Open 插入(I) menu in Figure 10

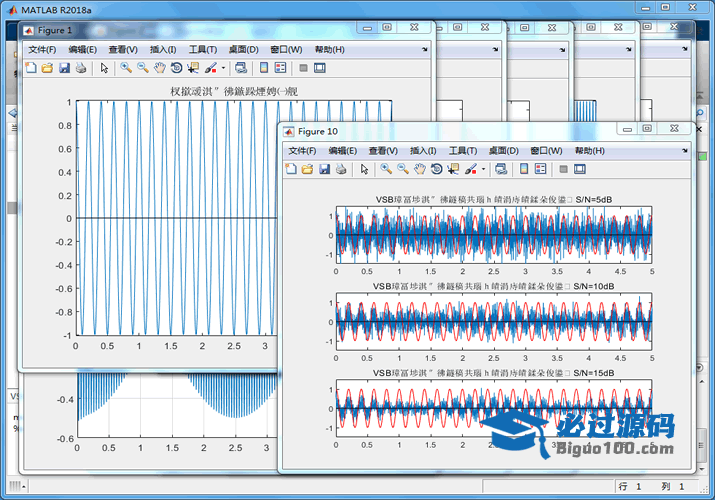click(x=423, y=151)
